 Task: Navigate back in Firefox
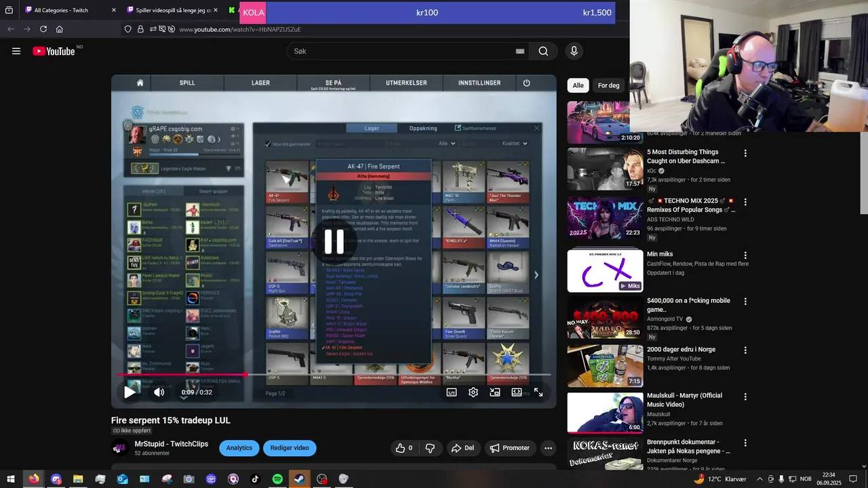[x=11, y=29]
